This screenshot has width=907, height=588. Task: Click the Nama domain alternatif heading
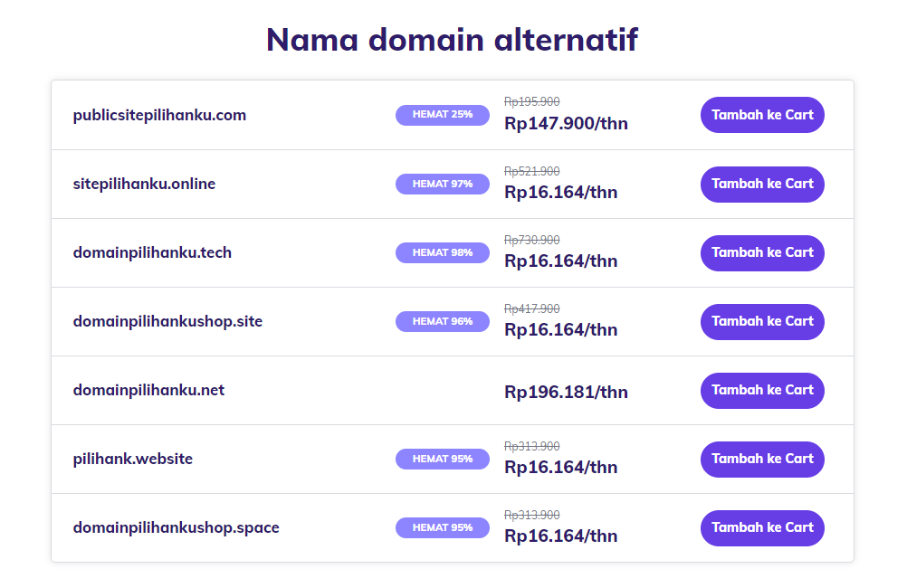[x=451, y=39]
